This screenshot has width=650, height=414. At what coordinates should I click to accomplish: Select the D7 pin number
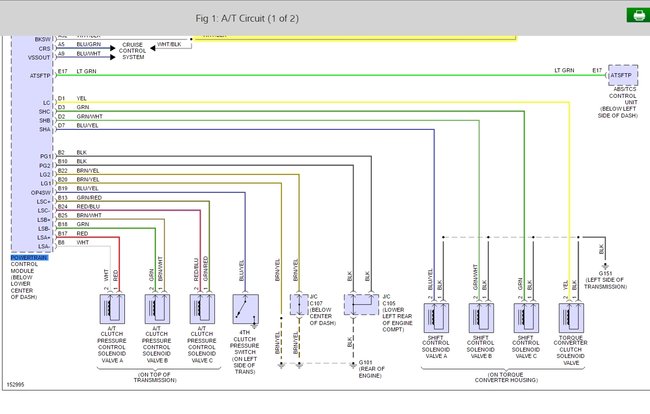tap(61, 125)
